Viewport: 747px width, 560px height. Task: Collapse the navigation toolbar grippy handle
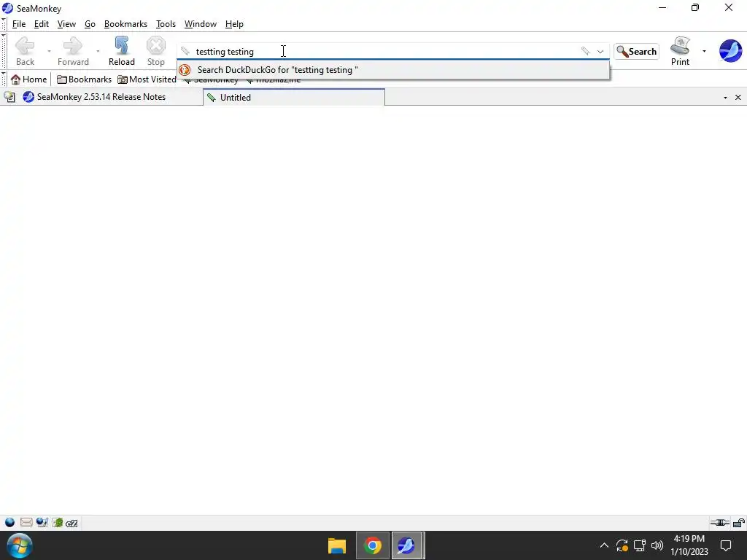tap(4, 51)
